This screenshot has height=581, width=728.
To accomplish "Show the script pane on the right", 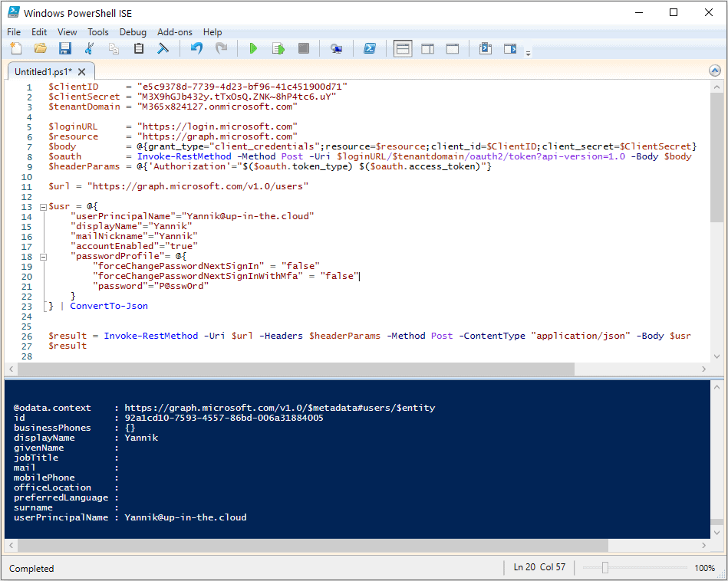I will coord(427,48).
